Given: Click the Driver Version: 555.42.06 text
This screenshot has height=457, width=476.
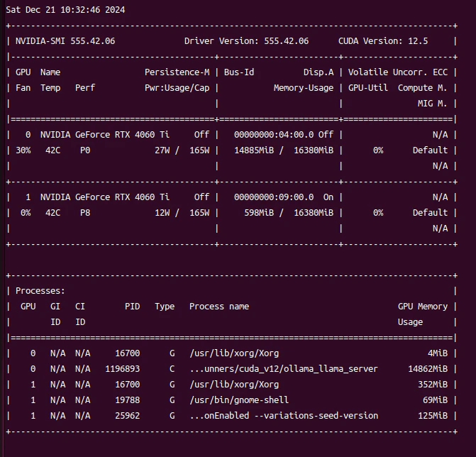Looking at the screenshot, I should tap(246, 41).
